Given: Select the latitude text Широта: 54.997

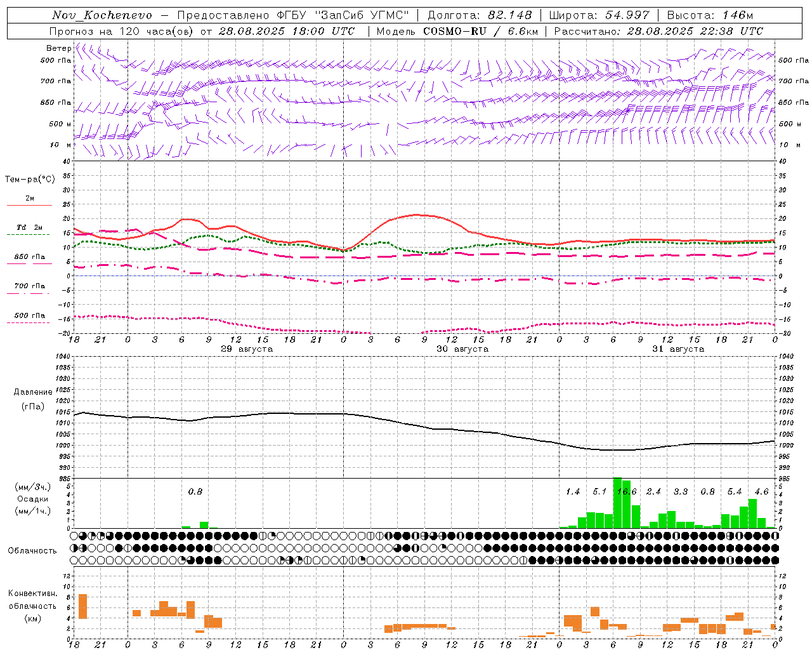Looking at the screenshot, I should pos(599,15).
